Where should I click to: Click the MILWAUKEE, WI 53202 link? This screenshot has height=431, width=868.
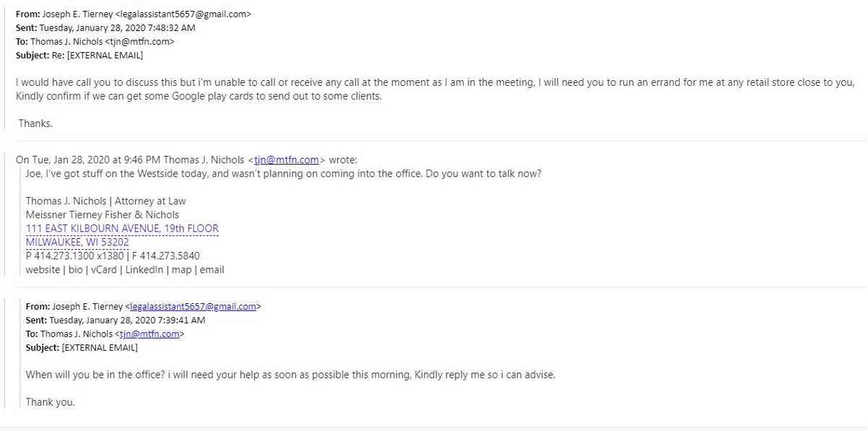(77, 242)
